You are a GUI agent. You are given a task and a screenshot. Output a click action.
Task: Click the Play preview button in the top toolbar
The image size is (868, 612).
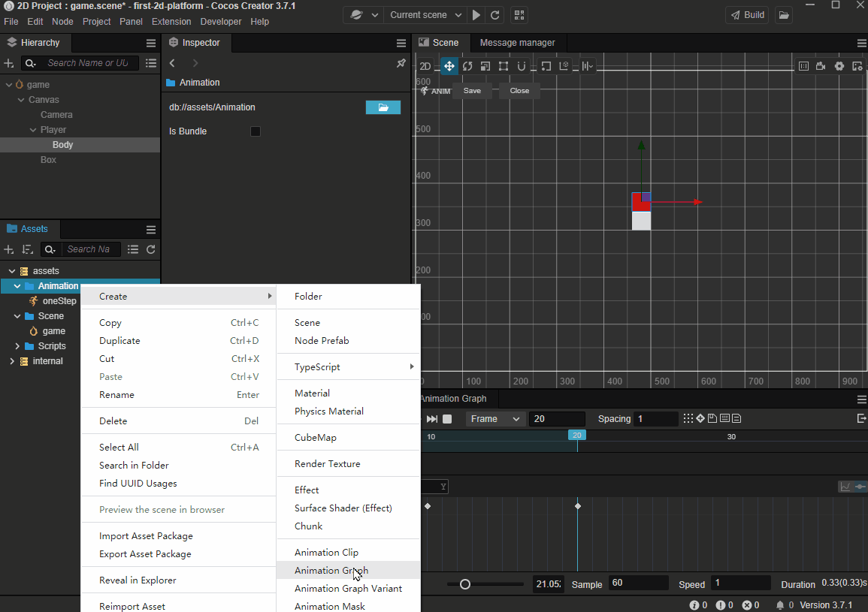pyautogui.click(x=476, y=15)
